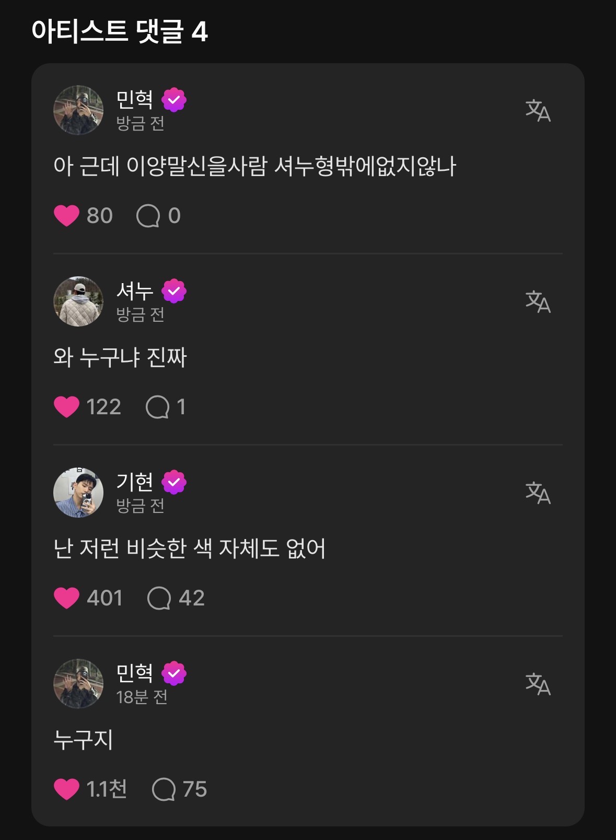The width and height of the screenshot is (616, 840).
Task: Open the 75 replies on 민혁's comment
Action: point(164,789)
